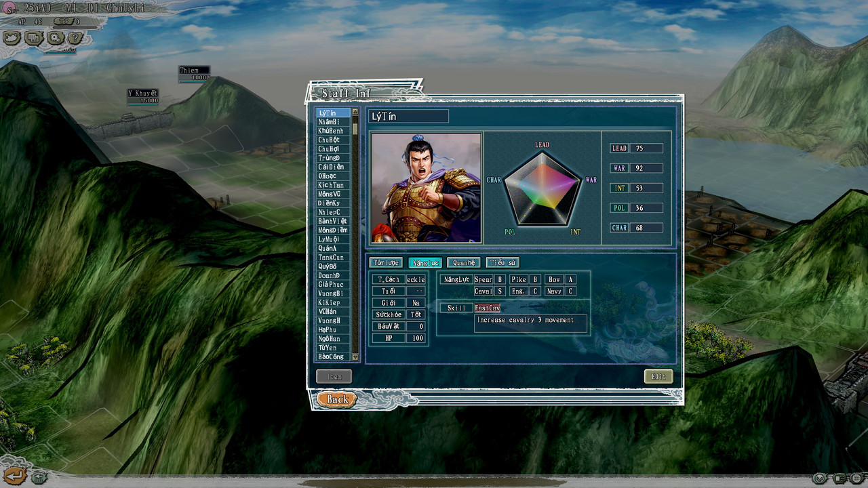Image resolution: width=868 pixels, height=488 pixels.
Task: Click the officer portrait image
Action: click(427, 188)
